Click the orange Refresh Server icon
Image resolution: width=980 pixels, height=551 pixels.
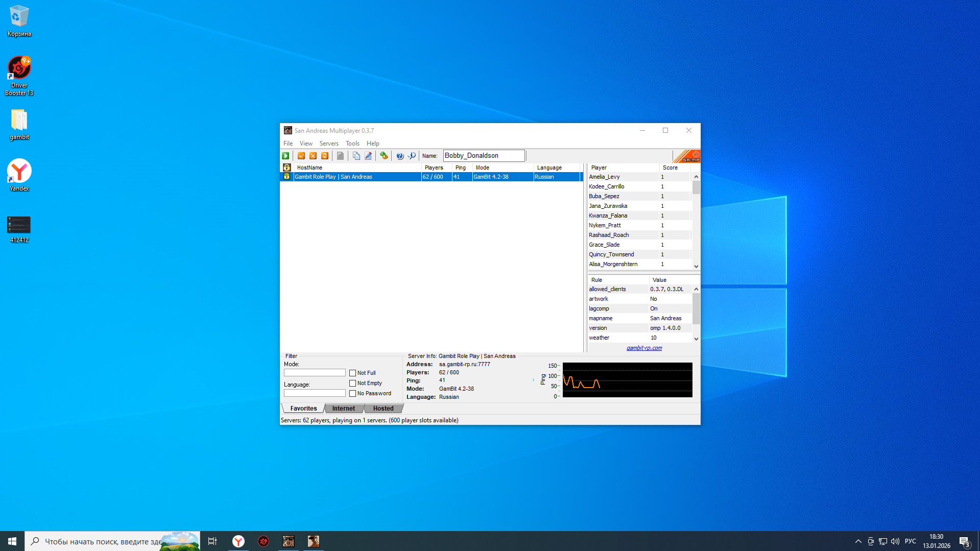point(325,156)
